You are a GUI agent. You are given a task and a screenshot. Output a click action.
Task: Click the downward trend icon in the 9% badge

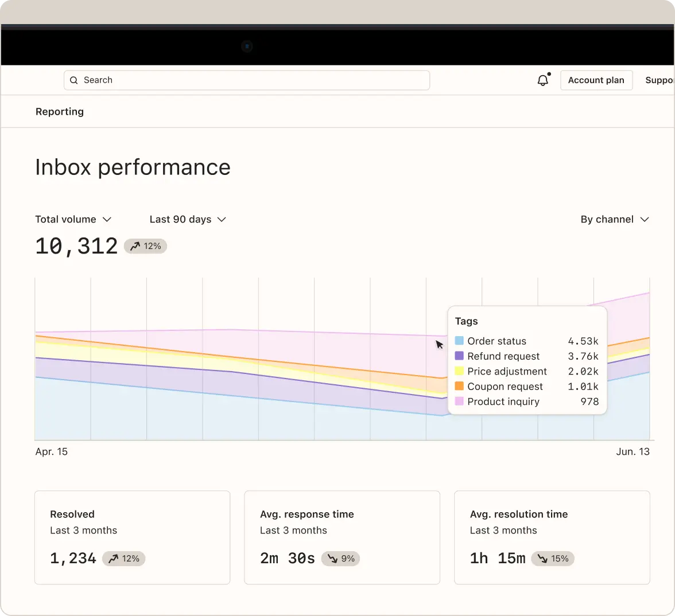(333, 558)
